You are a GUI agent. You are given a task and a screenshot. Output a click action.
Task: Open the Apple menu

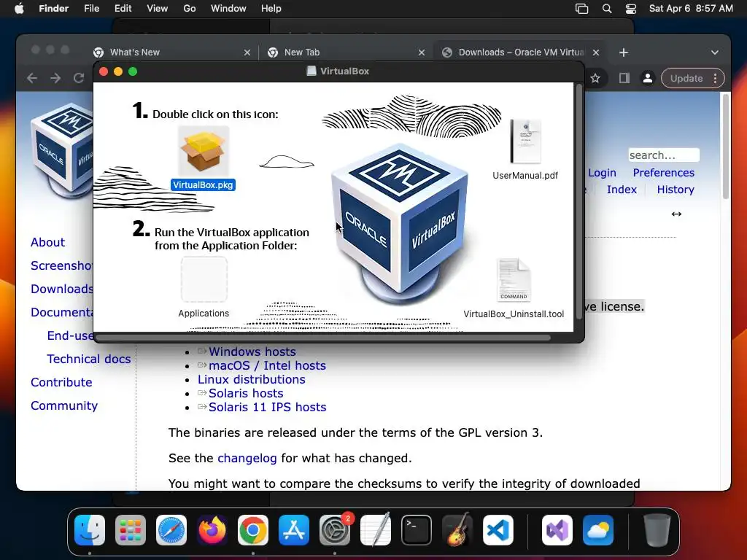pyautogui.click(x=19, y=9)
